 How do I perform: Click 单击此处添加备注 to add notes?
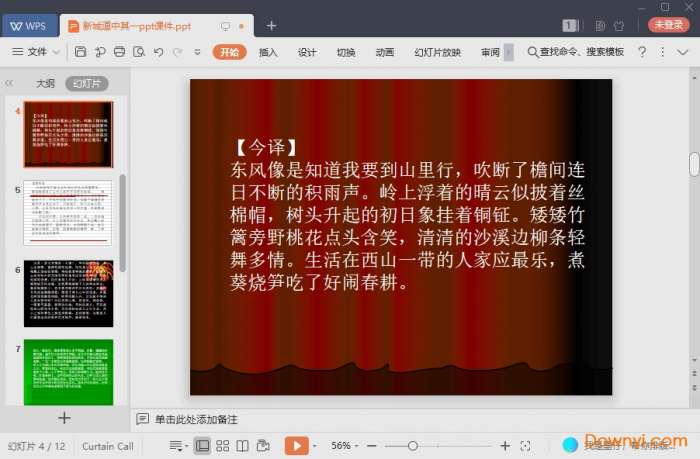196,419
